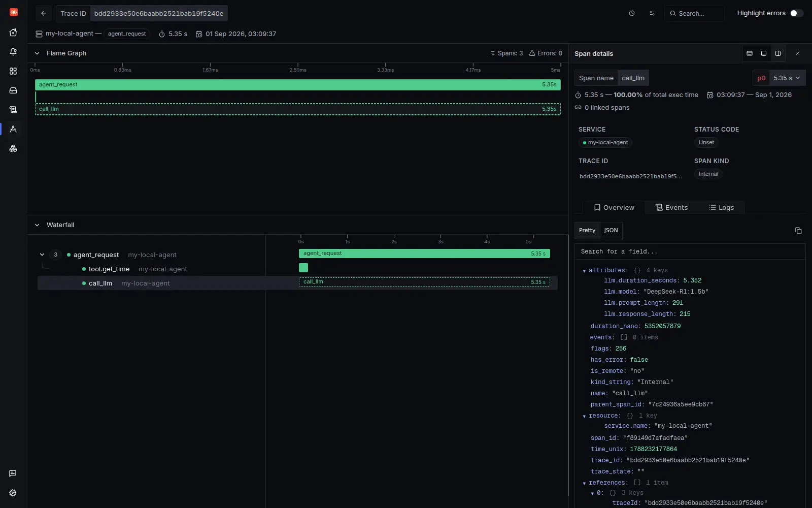Viewport: 812px width, 508px height.
Task: Open the Events tab
Action: tap(671, 208)
